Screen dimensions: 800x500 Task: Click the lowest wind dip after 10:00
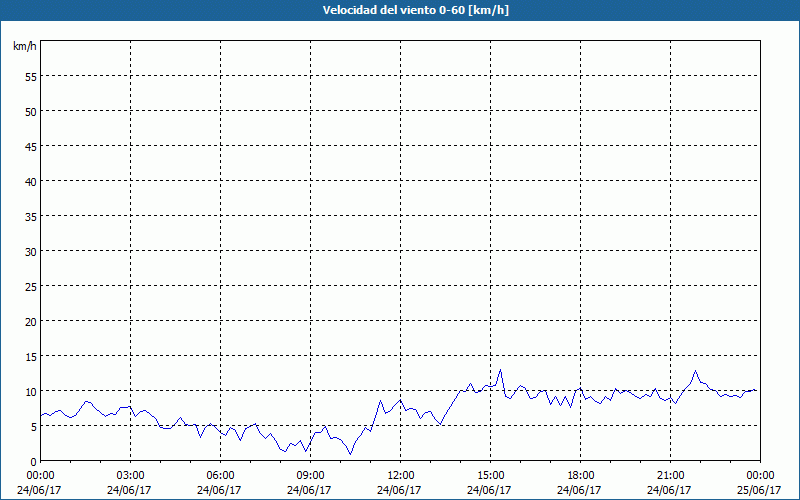(350, 454)
